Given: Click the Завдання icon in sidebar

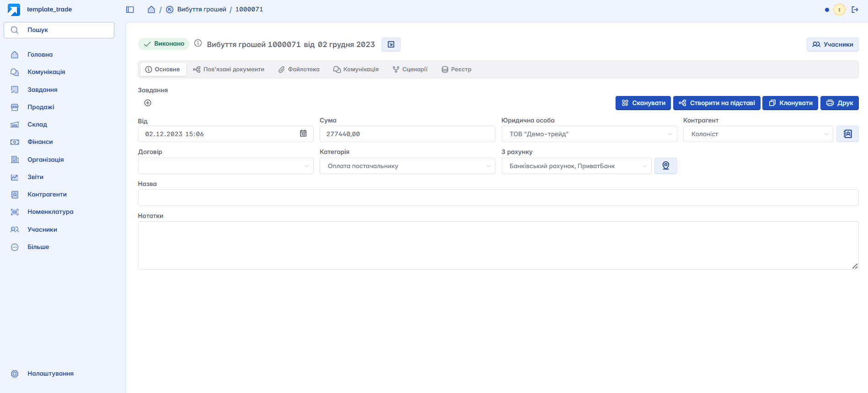Looking at the screenshot, I should (15, 90).
